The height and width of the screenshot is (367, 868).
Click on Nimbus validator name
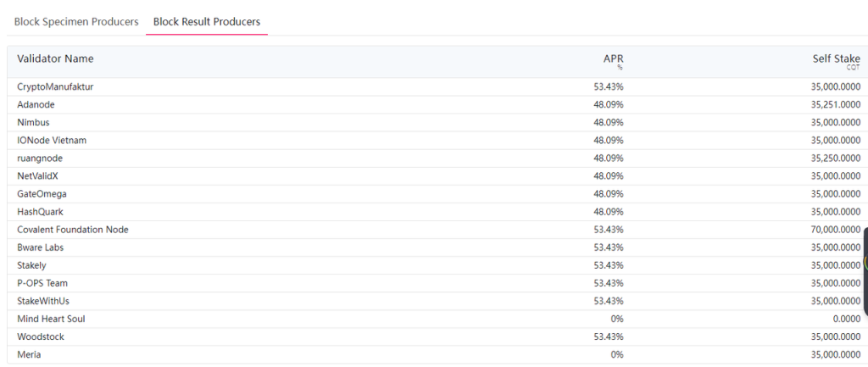coord(33,122)
